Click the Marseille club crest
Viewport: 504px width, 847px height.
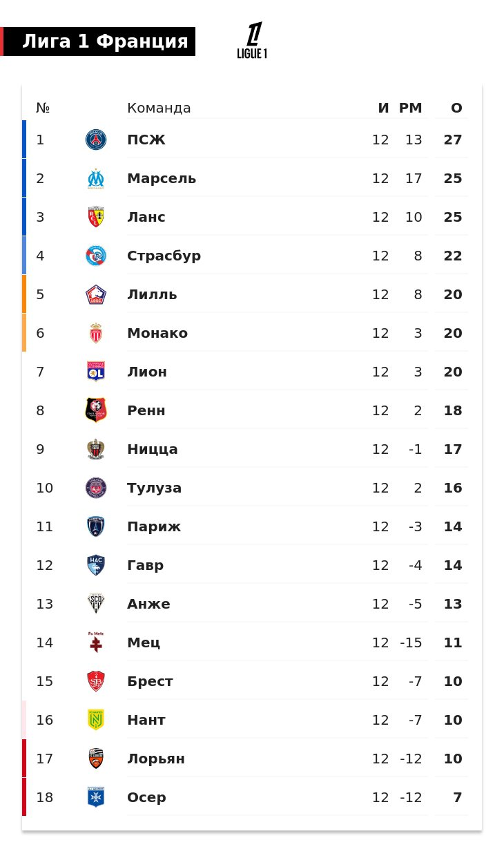pos(96,179)
